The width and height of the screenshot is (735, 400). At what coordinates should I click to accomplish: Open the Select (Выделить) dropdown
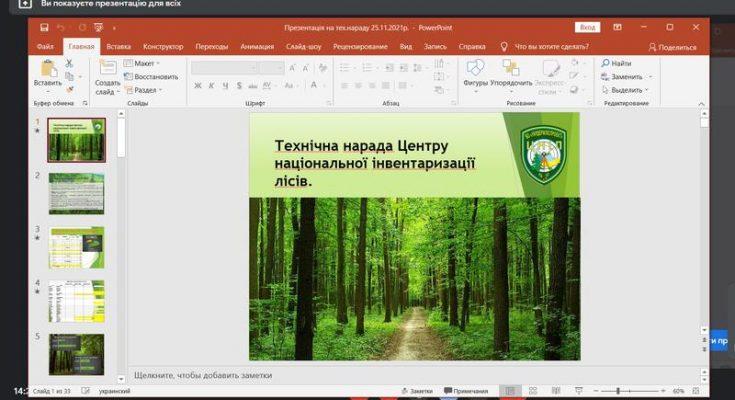tap(627, 89)
